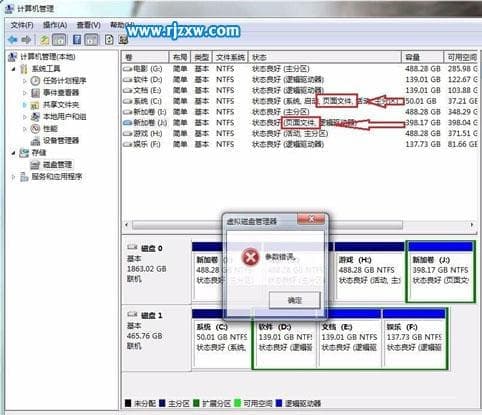The height and width of the screenshot is (415, 482).
Task: Select 设备管理器 in the sidebar
Action: [x=61, y=141]
